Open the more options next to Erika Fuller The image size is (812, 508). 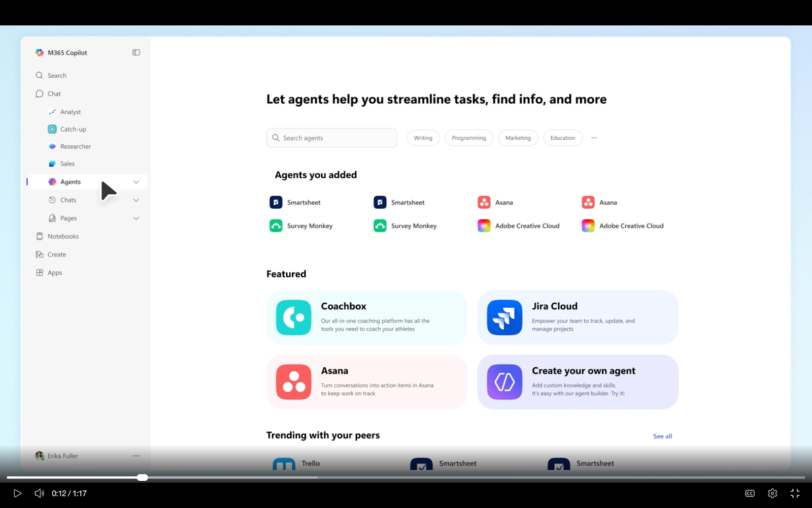point(136,456)
